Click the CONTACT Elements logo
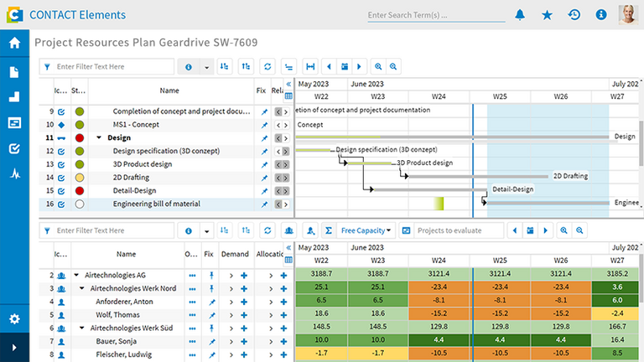The height and width of the screenshot is (362, 644). [x=15, y=15]
